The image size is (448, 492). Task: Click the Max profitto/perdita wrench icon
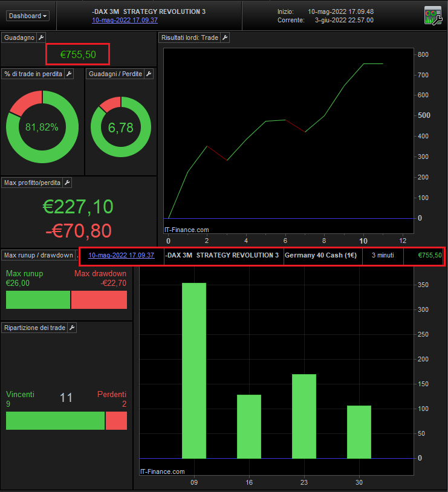(67, 183)
